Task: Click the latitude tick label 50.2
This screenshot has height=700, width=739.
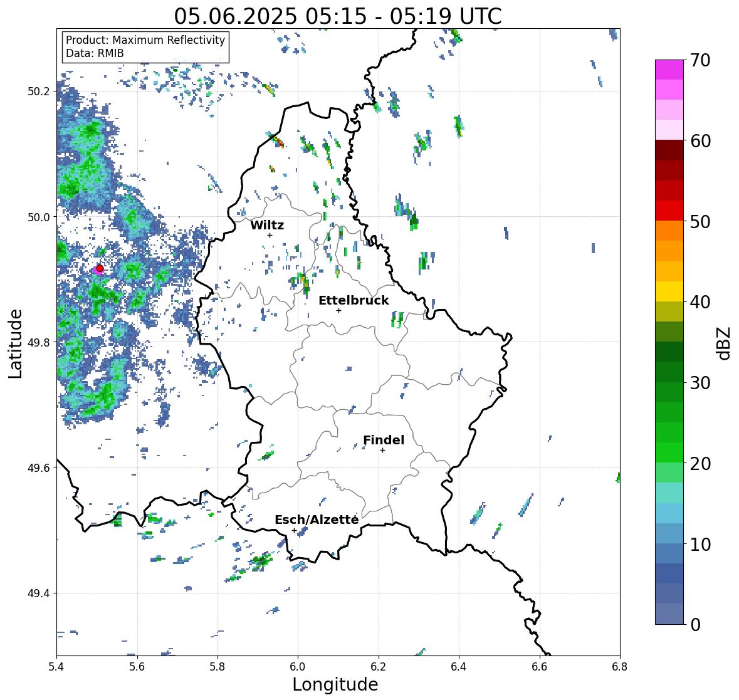Action: tap(41, 91)
